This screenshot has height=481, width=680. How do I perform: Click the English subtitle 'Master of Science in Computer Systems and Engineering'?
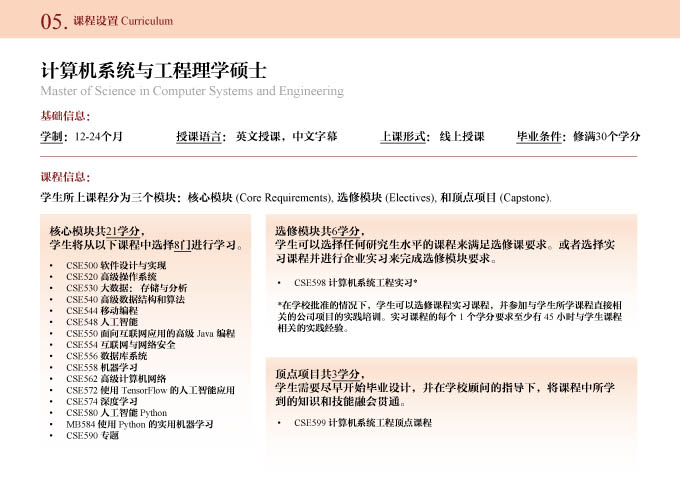(191, 92)
